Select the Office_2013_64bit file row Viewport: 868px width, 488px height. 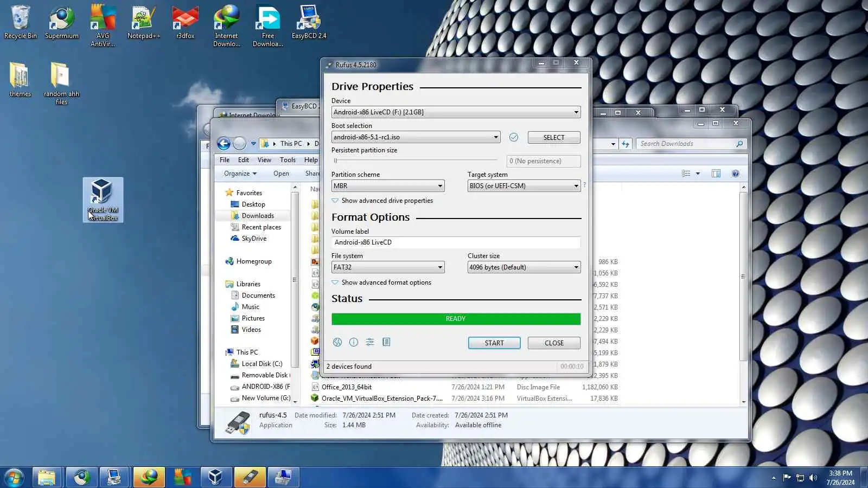(464, 387)
